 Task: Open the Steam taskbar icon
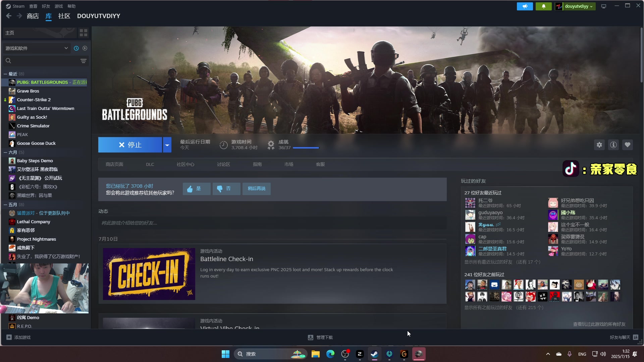(374, 354)
